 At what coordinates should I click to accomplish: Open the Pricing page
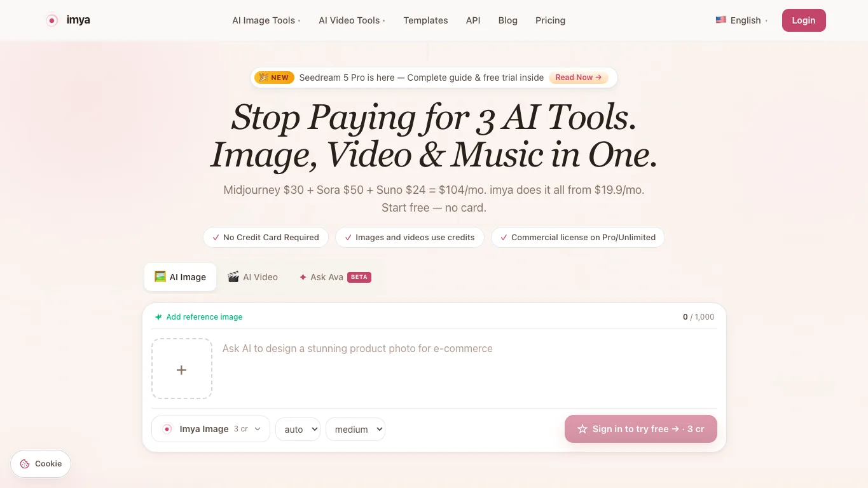[x=550, y=20]
